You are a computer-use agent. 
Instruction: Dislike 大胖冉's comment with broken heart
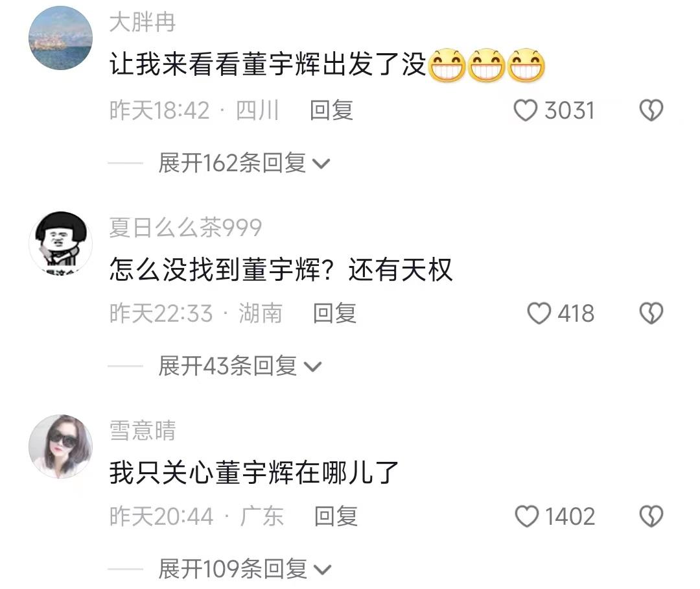click(x=651, y=110)
